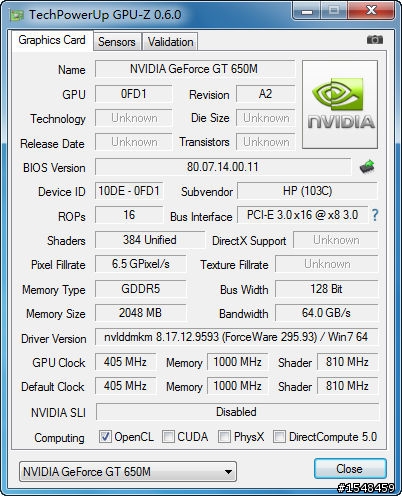Click the Pixel Fillrate 6.5 GPixel/s field
The image size is (402, 496).
click(x=140, y=264)
